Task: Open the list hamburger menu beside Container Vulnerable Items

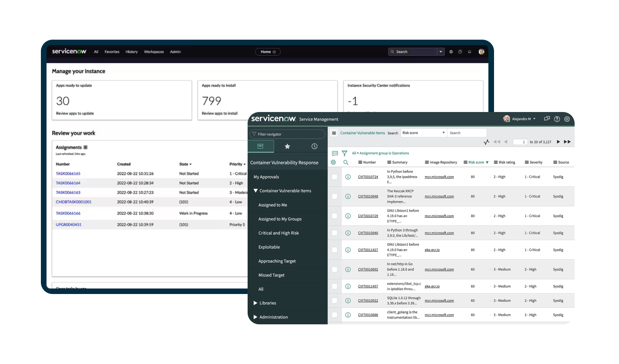Action: tap(334, 133)
